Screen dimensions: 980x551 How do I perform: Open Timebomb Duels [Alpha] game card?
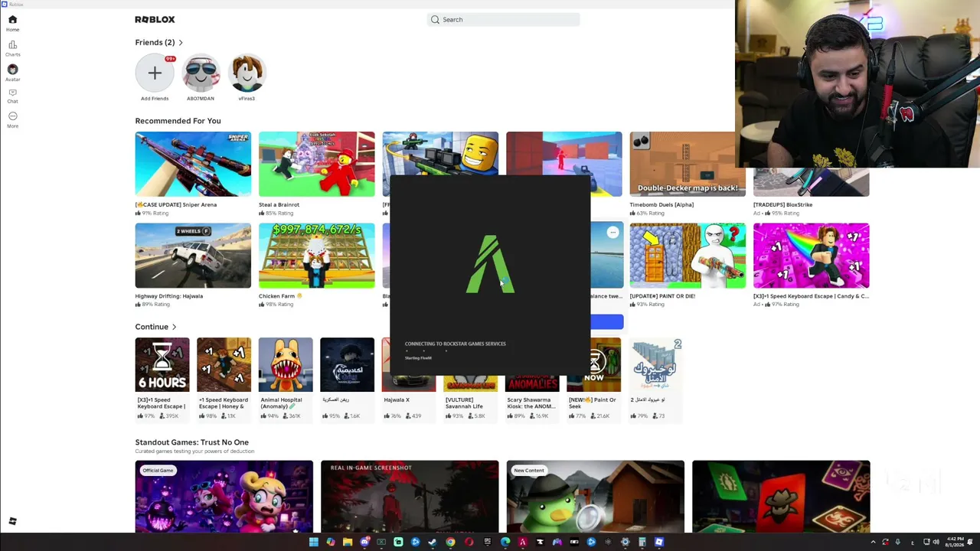(688, 174)
